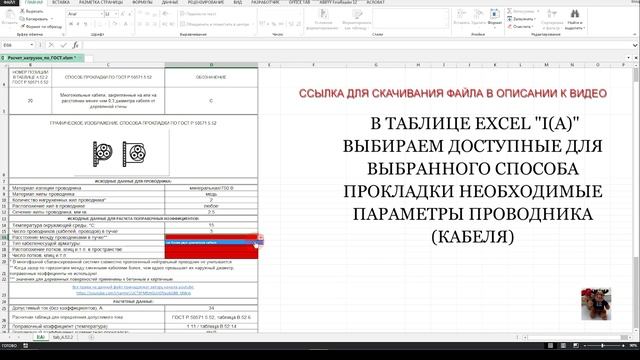The height and width of the screenshot is (360, 640).
Task: Click the Format as Table button
Action: [357, 20]
